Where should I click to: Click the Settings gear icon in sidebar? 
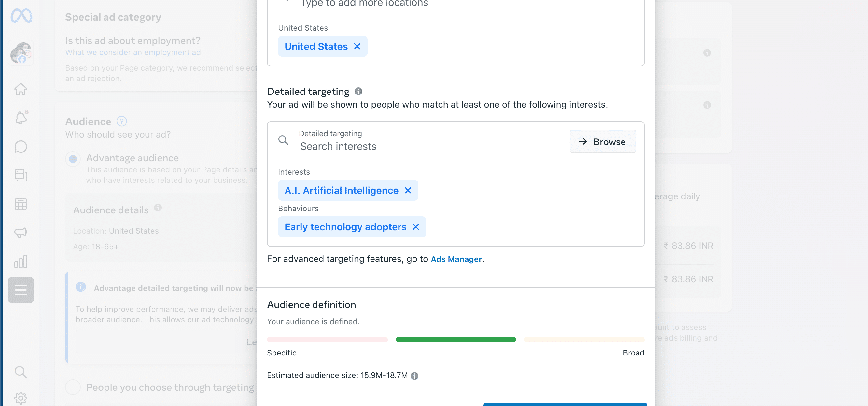(21, 397)
